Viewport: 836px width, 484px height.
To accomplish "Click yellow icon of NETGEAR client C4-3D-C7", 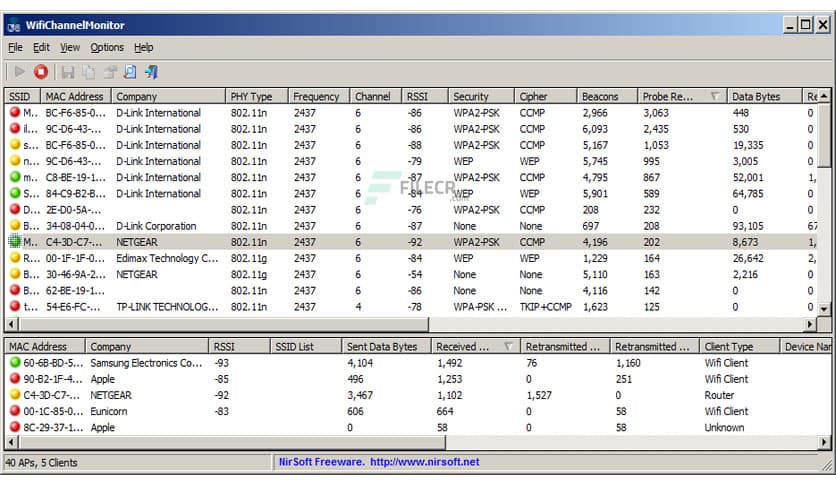I will point(15,394).
